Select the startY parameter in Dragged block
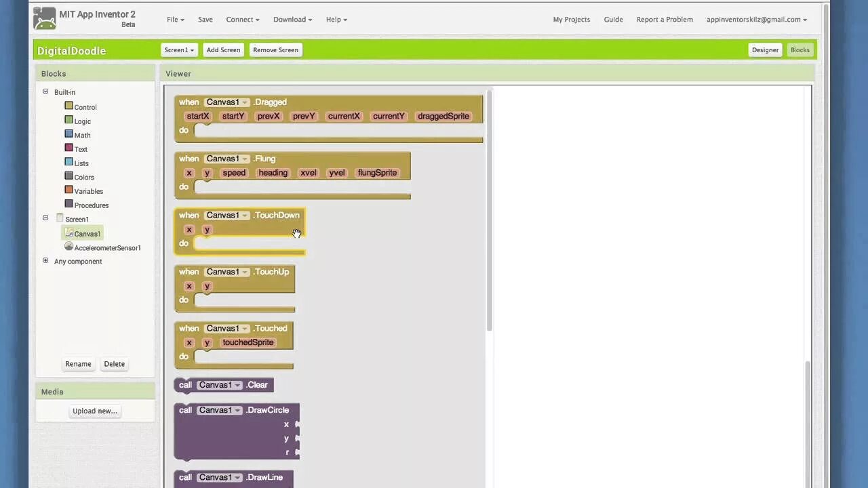 tap(233, 116)
